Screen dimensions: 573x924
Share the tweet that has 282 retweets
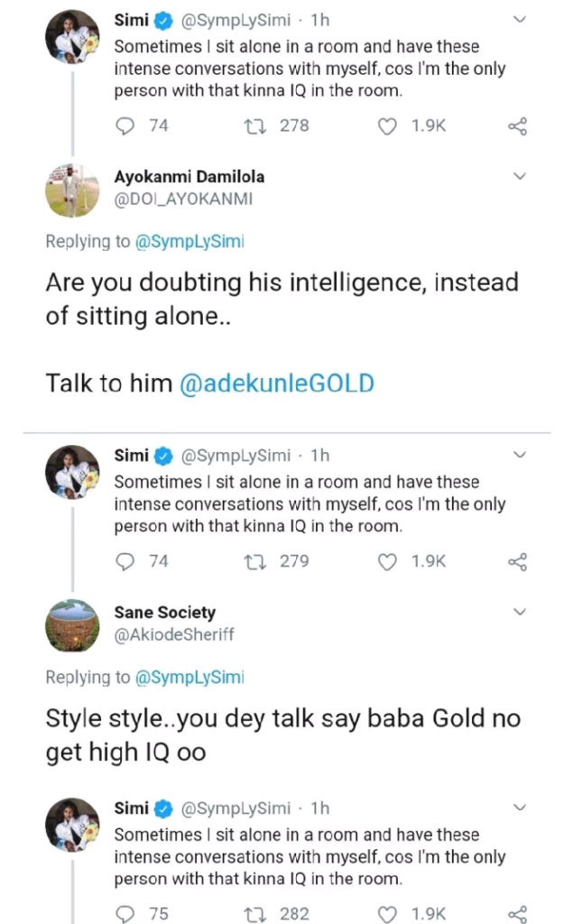(518, 914)
